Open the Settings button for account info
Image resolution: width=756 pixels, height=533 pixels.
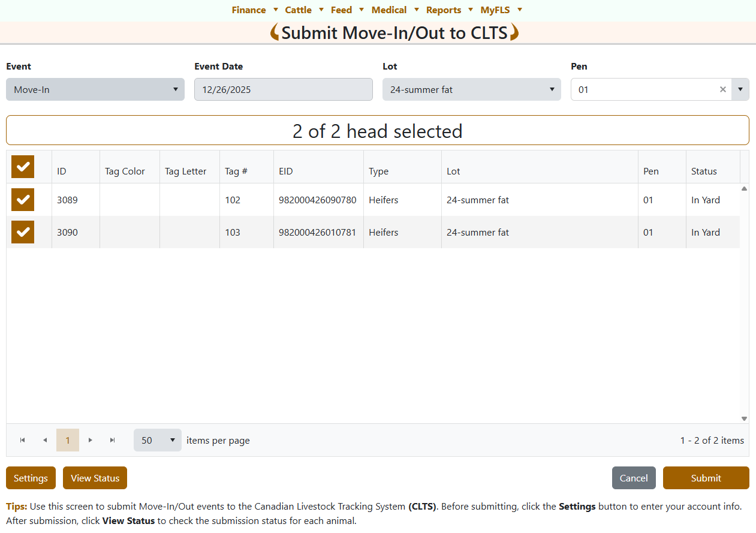point(31,478)
